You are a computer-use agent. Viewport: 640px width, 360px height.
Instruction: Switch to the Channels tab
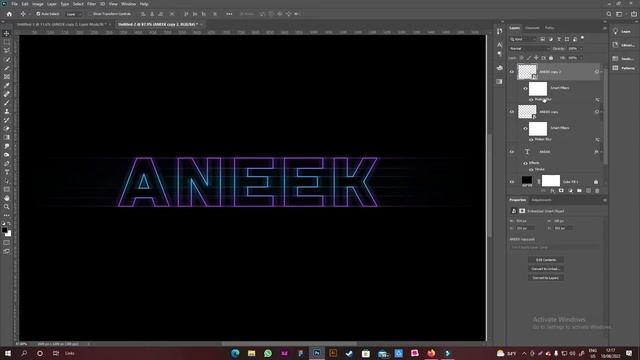click(532, 28)
